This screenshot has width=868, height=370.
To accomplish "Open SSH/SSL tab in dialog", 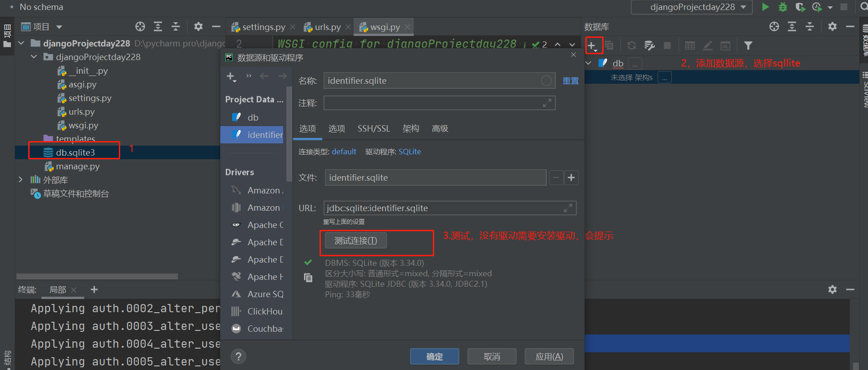I will [374, 129].
